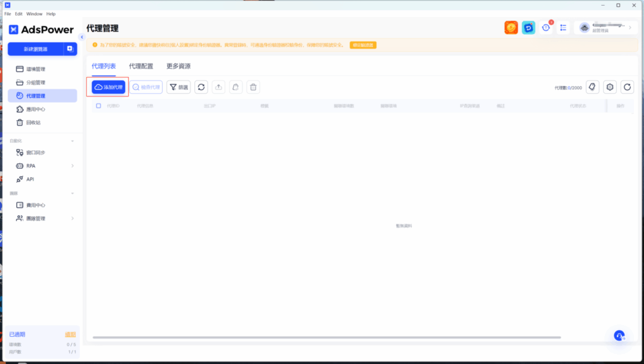Open the tag management icon beside 代理數
The width and height of the screenshot is (644, 364).
coord(592,87)
